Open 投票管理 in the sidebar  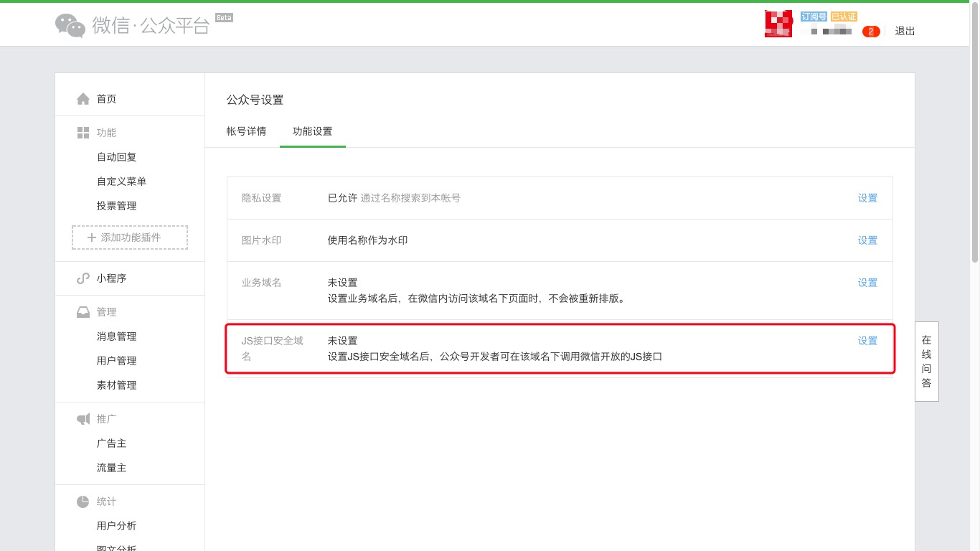click(117, 206)
